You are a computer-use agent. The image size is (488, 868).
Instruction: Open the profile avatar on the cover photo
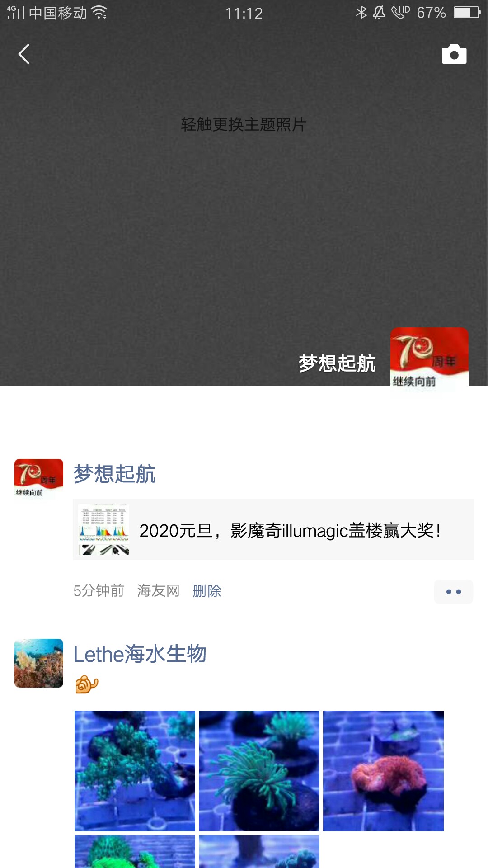click(x=429, y=357)
